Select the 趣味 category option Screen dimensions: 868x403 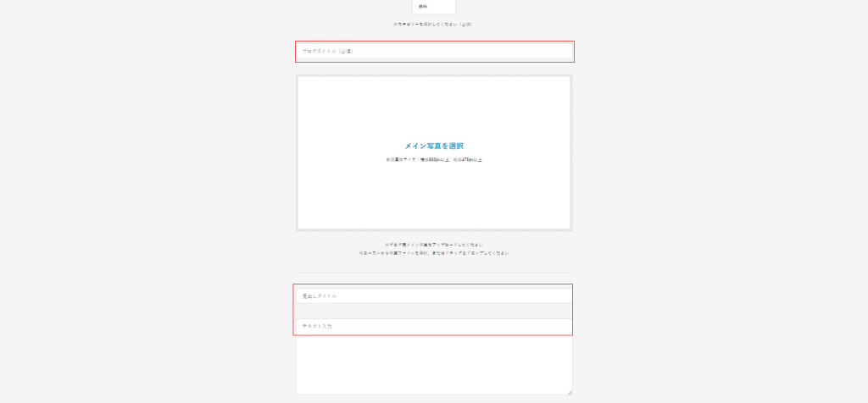423,7
